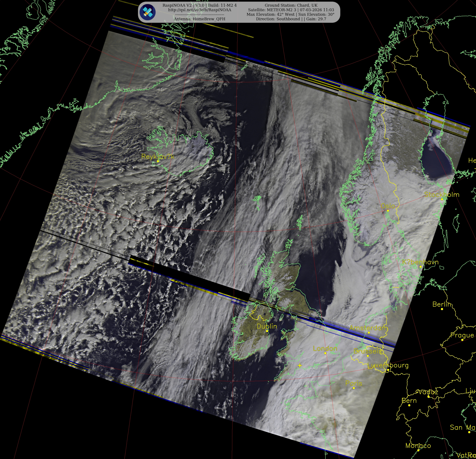Image resolution: width=476 pixels, height=459 pixels.
Task: Click the yellow ground station cross marker
Action: click(300, 366)
